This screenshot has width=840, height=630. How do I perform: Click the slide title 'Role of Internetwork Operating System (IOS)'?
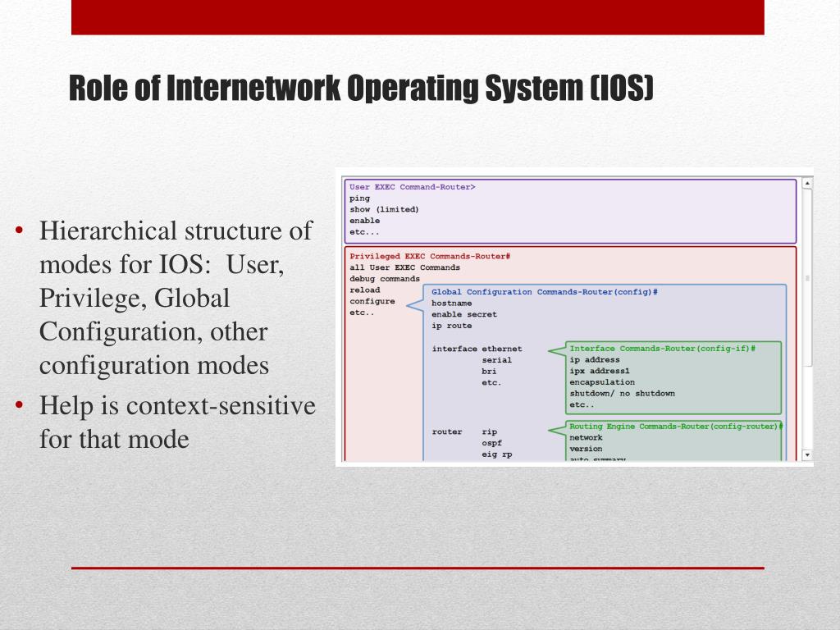coord(362,88)
